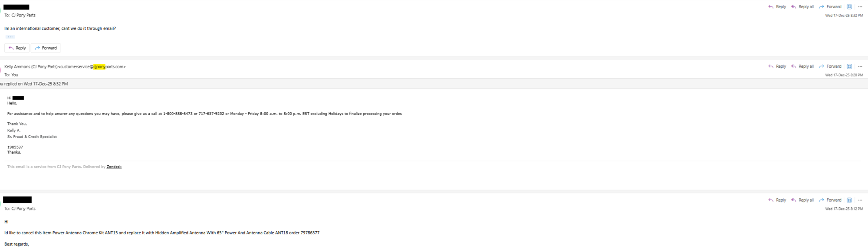This screenshot has height=249, width=868.
Task: Click sender name Kelly Ammons (CJ Pony Parts)
Action: [30, 67]
